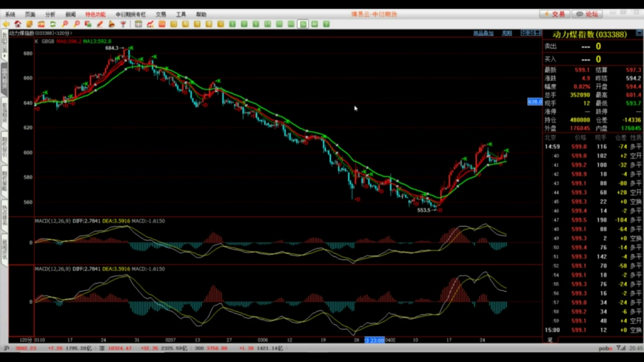Image resolution: width=644 pixels, height=362 pixels.
Task: Select the 国内期货 left sidebar tab
Action: 4,79
